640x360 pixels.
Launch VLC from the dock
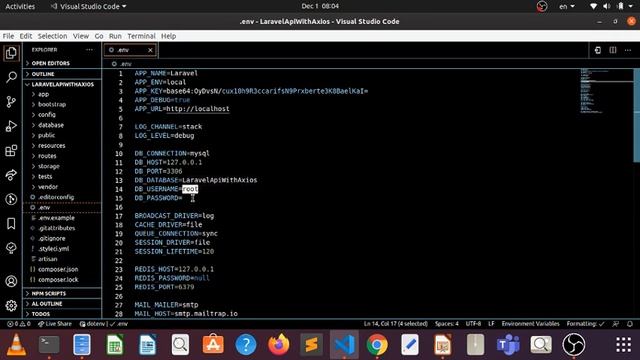[16, 344]
